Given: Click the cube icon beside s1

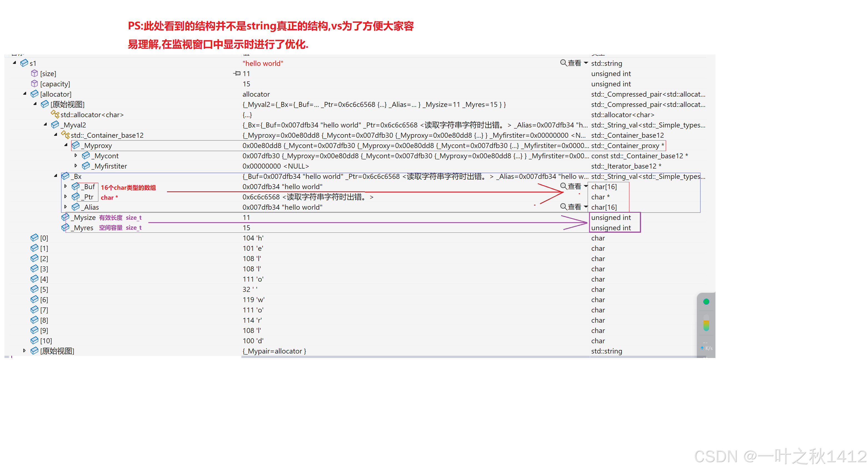Looking at the screenshot, I should (x=24, y=63).
